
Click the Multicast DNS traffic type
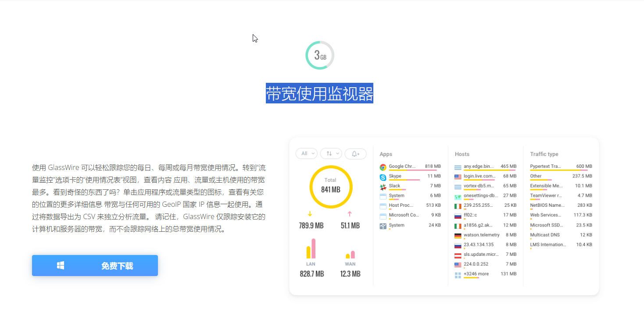(x=545, y=235)
